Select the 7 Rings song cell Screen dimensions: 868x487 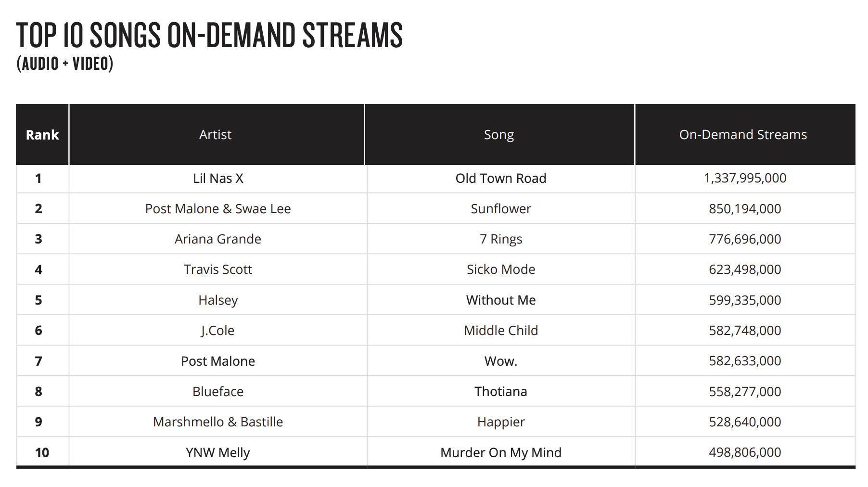click(500, 239)
